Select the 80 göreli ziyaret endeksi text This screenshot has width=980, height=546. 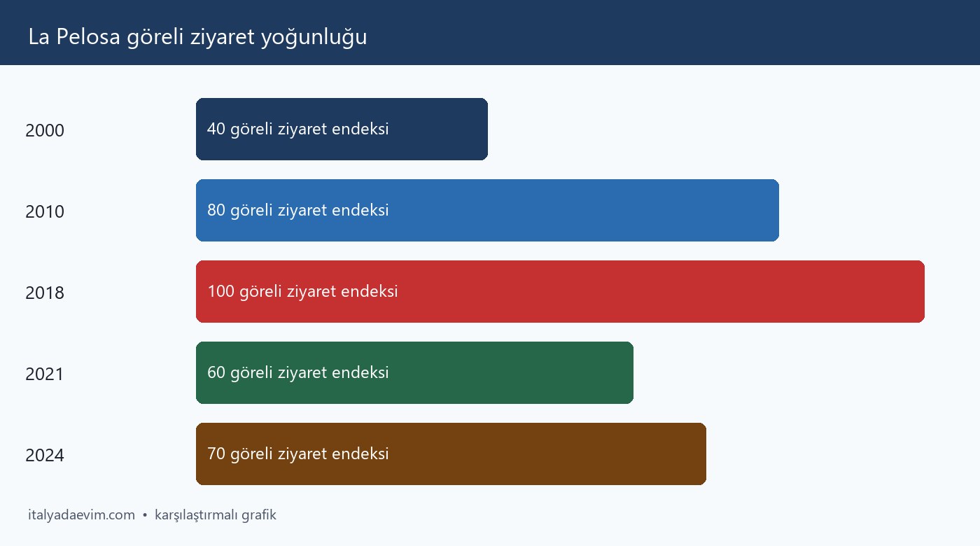click(x=298, y=211)
